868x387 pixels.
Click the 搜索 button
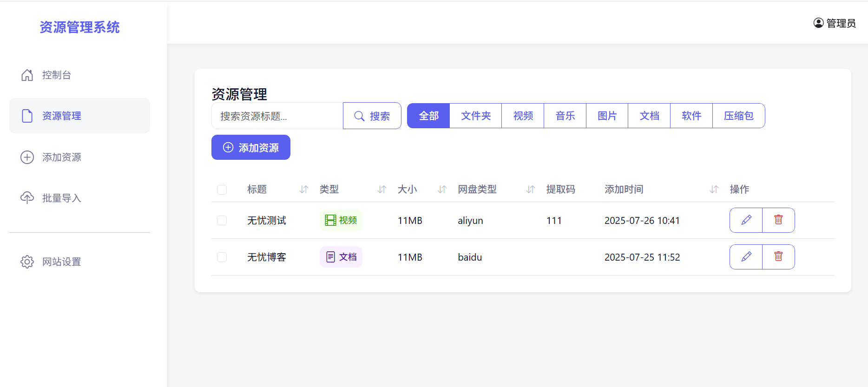[372, 116]
